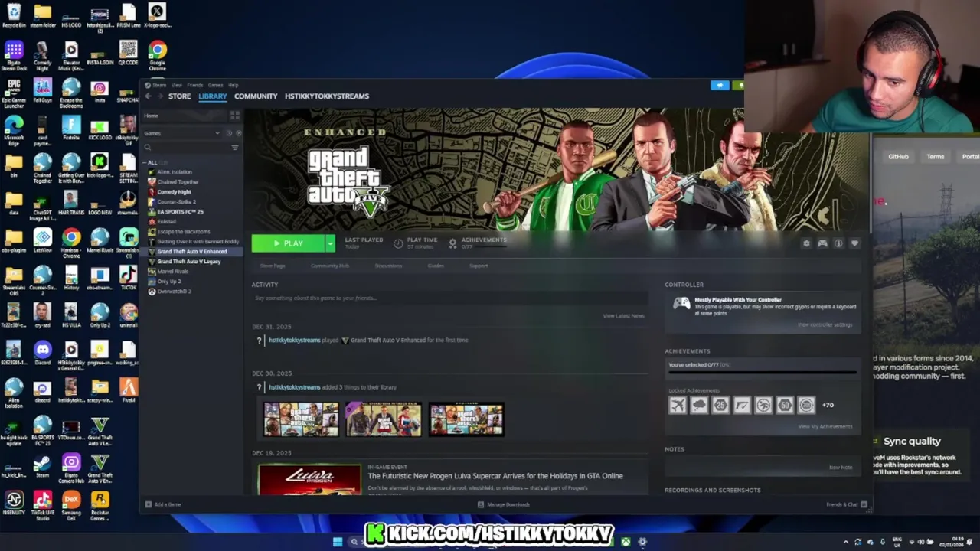The height and width of the screenshot is (551, 980).
Task: Select Grand Theft Auto V Legacy in the list
Action: [x=188, y=262]
